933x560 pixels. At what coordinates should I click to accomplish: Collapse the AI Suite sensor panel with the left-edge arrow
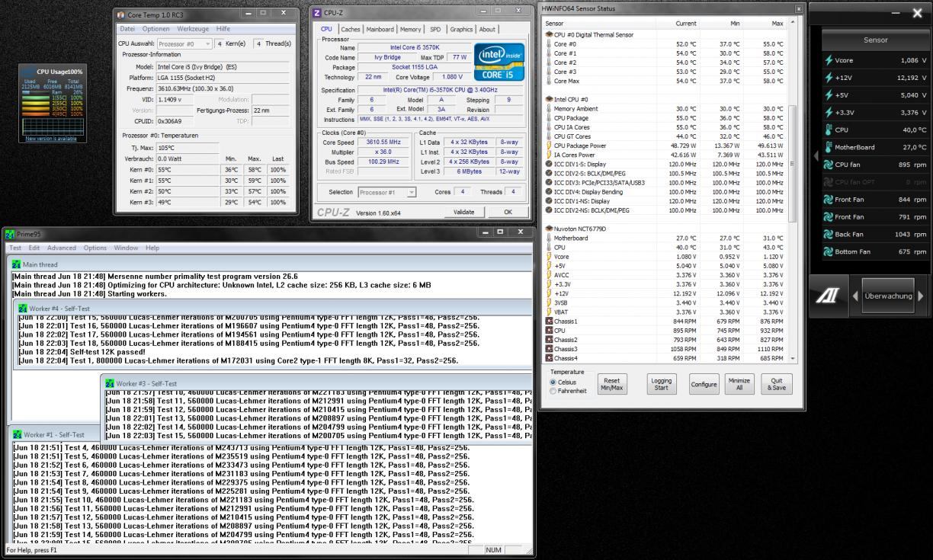[x=817, y=156]
